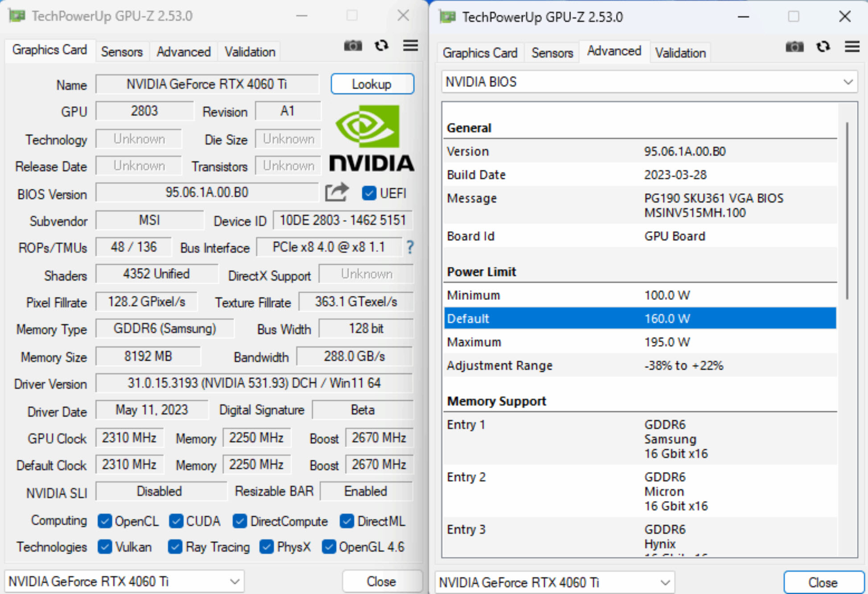Select the Advanced tab in right window
868x594 pixels.
pyautogui.click(x=614, y=51)
